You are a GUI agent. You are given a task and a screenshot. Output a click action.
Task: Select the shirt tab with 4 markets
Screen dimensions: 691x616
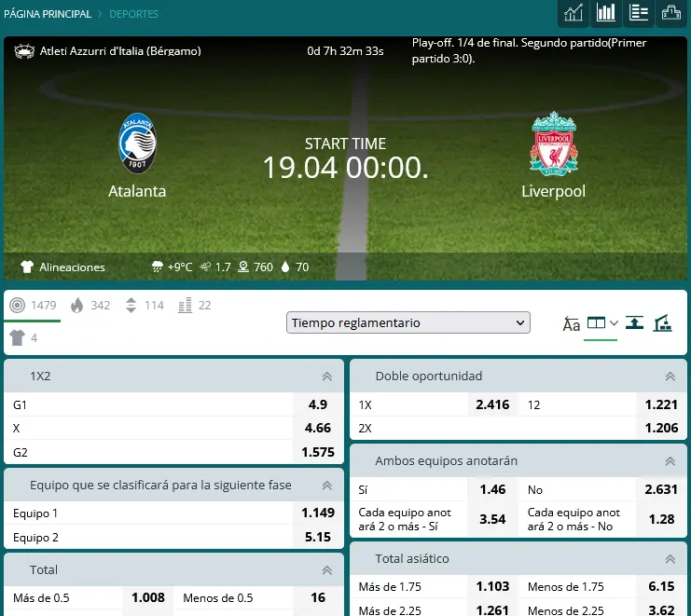pyautogui.click(x=23, y=337)
